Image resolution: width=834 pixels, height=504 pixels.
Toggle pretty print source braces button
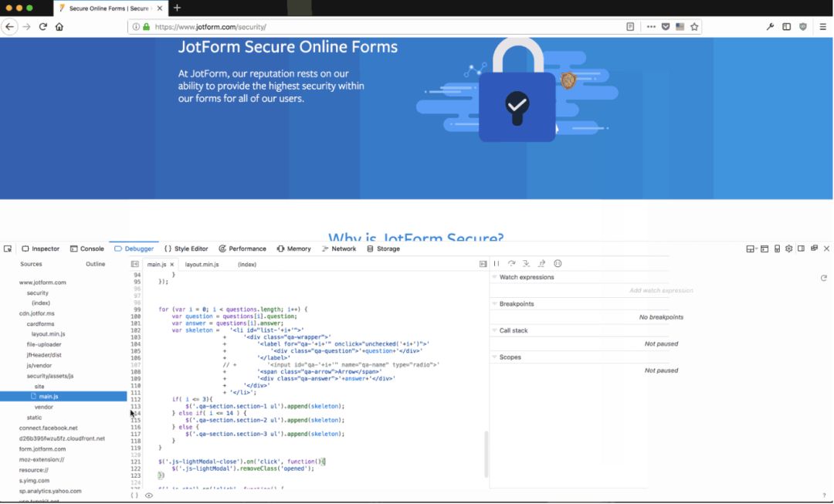point(134,496)
